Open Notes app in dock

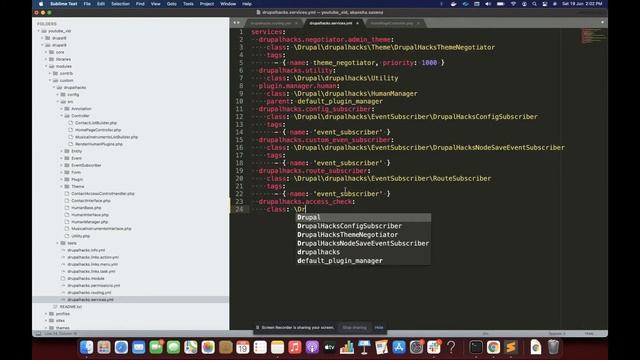click(x=277, y=347)
